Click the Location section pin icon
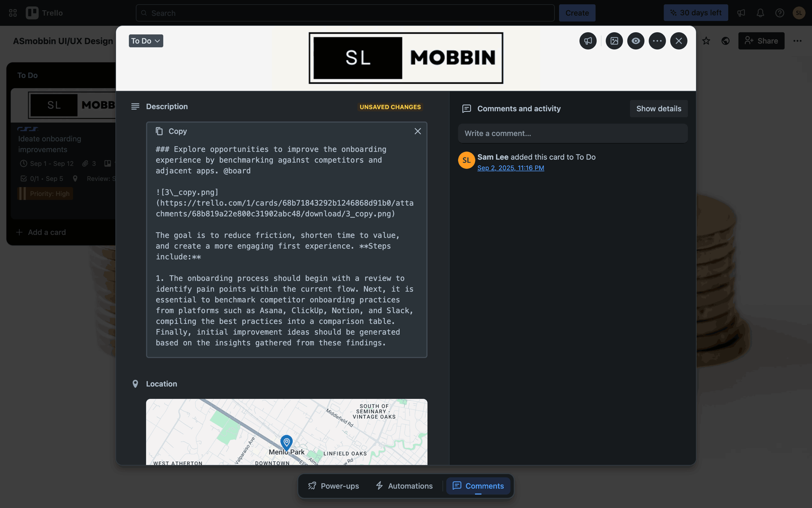The height and width of the screenshot is (508, 812). click(135, 384)
